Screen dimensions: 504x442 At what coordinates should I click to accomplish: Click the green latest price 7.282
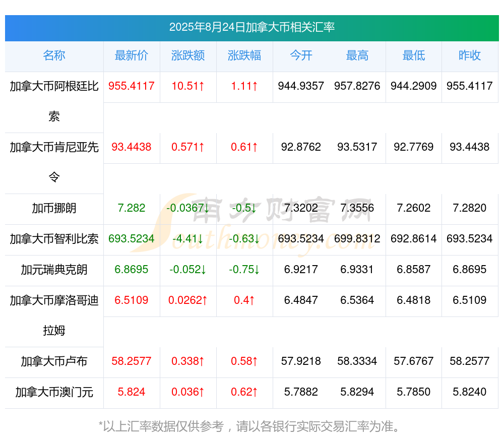pos(132,208)
